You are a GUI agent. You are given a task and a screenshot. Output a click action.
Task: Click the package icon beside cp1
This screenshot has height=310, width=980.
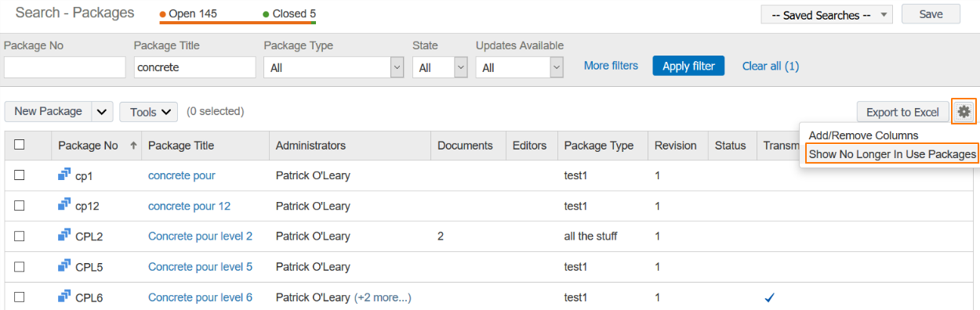click(64, 175)
